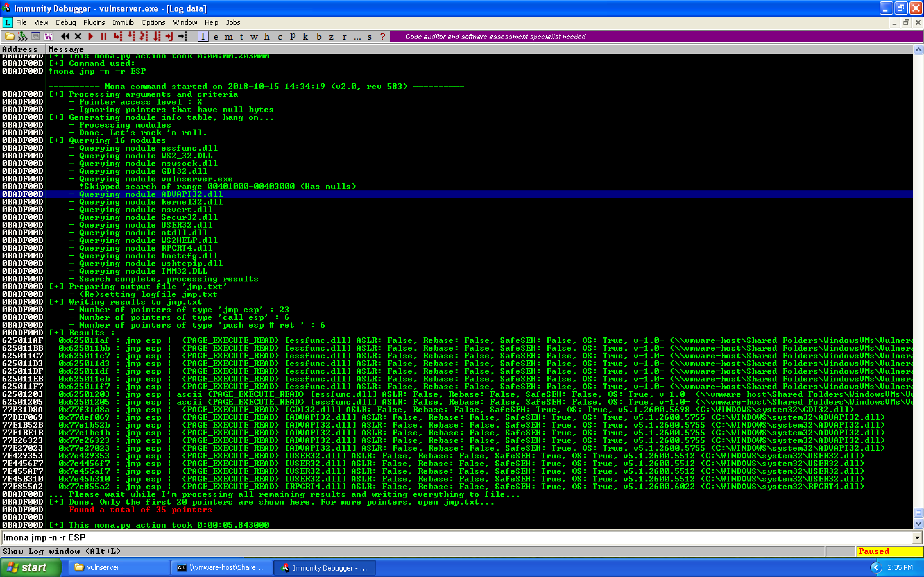Open the Debug menu
Viewport: 924px width, 577px height.
[65, 22]
